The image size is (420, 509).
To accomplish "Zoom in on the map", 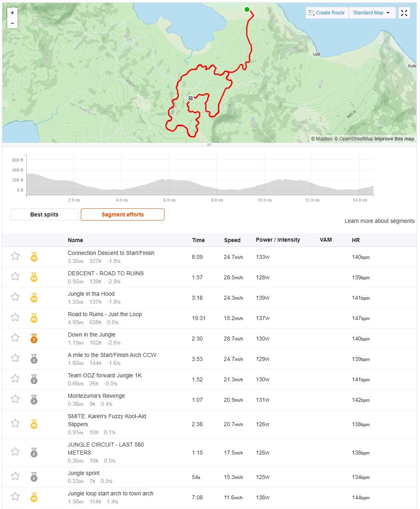I will click(12, 13).
